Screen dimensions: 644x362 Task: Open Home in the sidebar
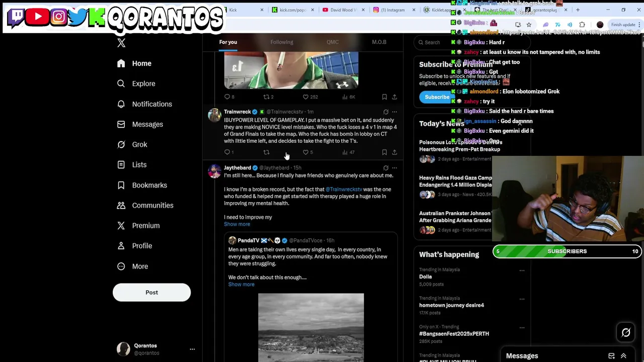134,63
